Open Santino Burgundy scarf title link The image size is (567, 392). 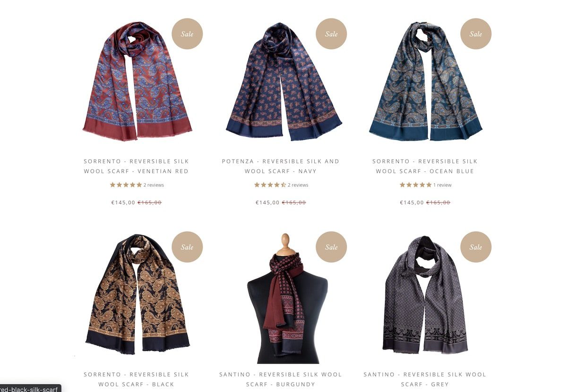click(281, 379)
